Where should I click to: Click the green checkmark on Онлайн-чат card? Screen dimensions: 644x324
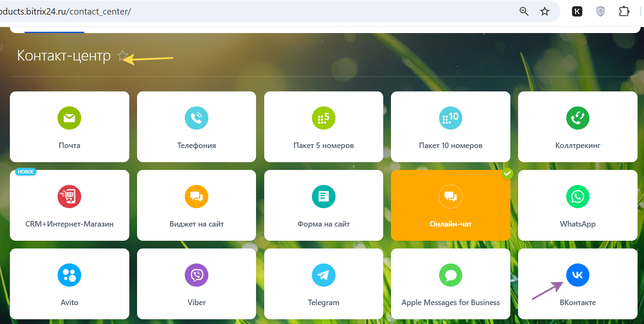[x=507, y=173]
